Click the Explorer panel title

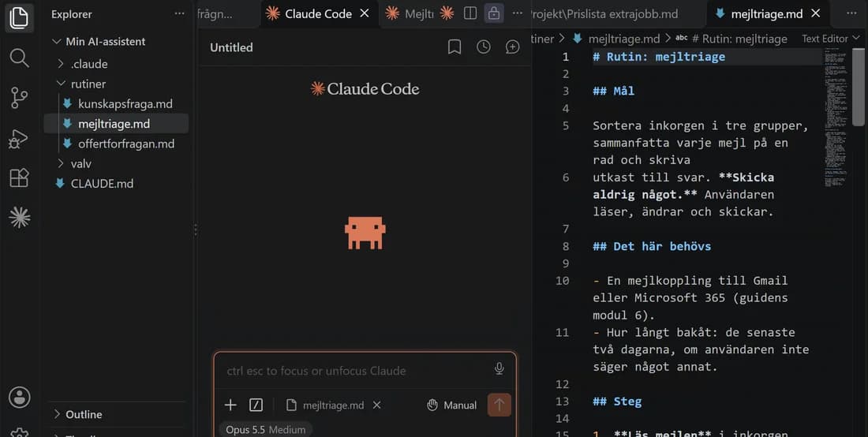click(x=71, y=14)
